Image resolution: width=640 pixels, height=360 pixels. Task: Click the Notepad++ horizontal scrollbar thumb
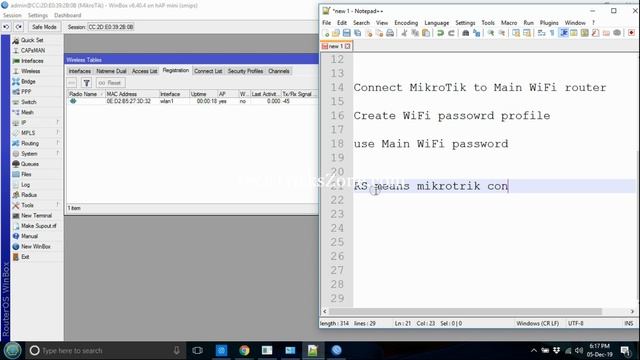pyautogui.click(x=465, y=311)
